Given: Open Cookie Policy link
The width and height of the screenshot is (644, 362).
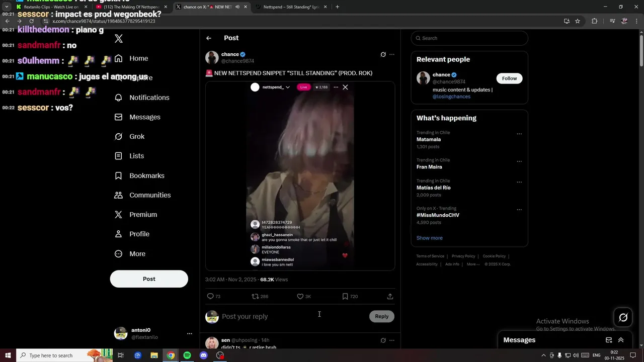Looking at the screenshot, I should [494, 256].
